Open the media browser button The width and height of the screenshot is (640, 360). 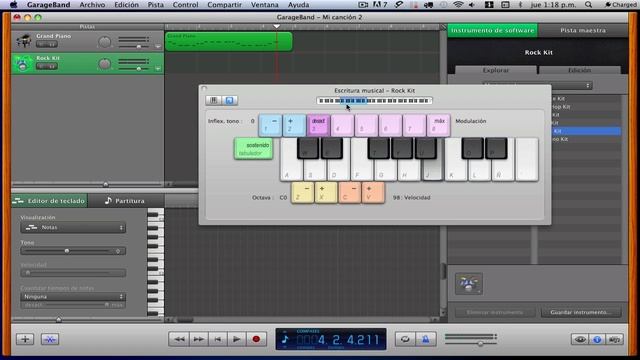click(x=615, y=339)
